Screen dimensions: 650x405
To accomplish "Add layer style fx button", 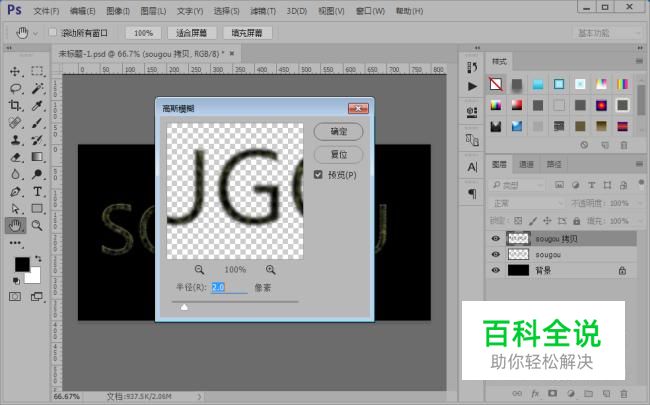I will 535,393.
